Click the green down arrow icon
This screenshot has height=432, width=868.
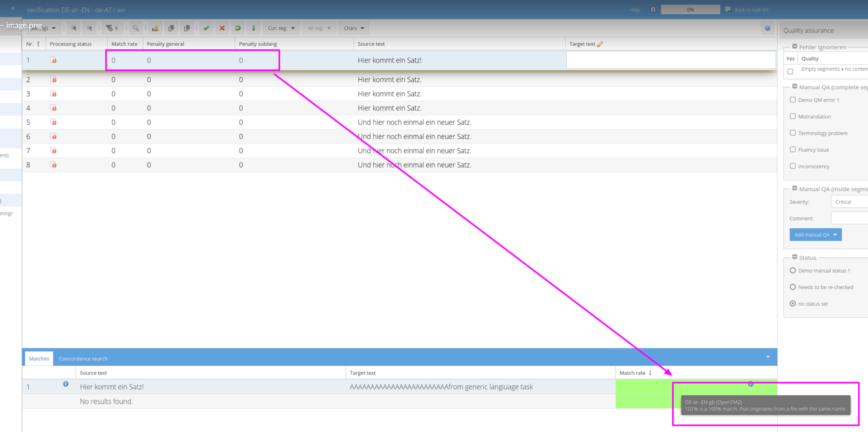coord(254,28)
